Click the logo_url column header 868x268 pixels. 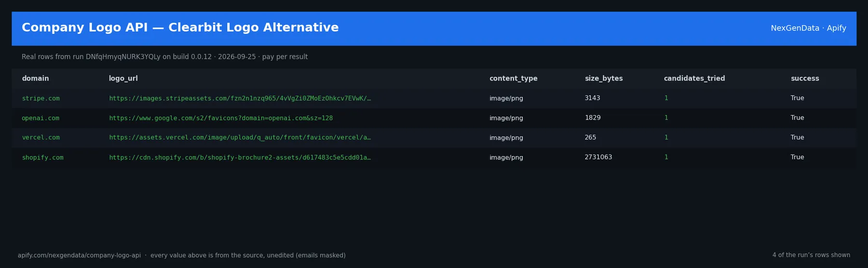(x=123, y=79)
